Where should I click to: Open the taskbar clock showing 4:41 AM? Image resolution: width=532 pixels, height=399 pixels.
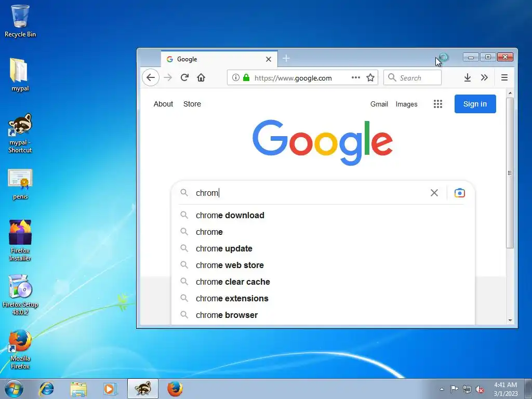tap(506, 389)
